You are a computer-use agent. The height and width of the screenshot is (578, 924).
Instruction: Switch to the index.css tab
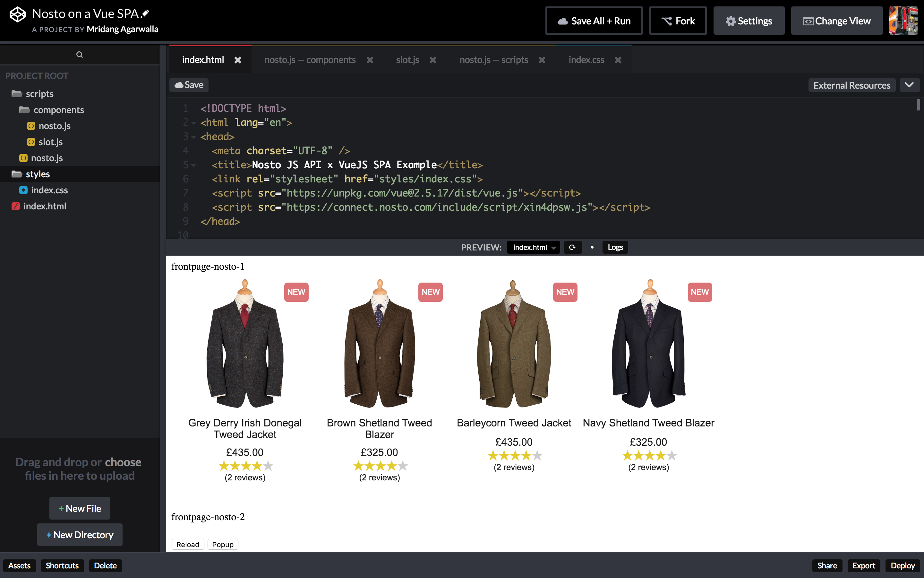click(586, 60)
